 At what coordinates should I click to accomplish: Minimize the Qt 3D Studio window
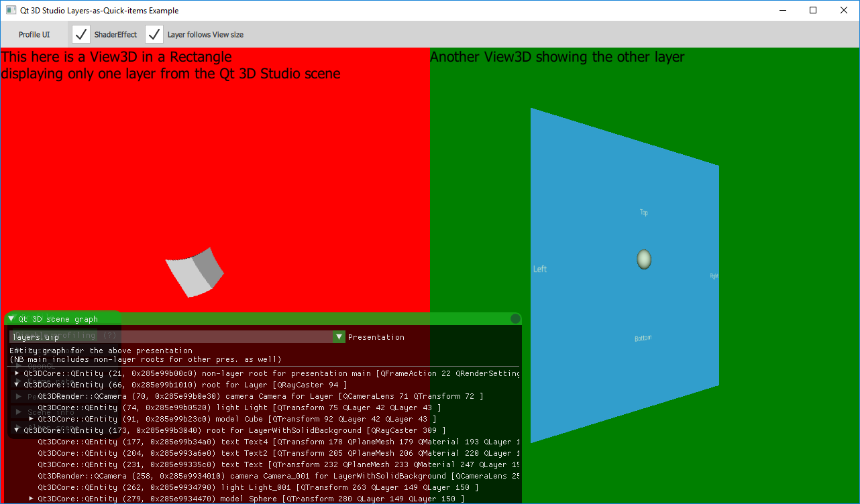click(x=782, y=10)
